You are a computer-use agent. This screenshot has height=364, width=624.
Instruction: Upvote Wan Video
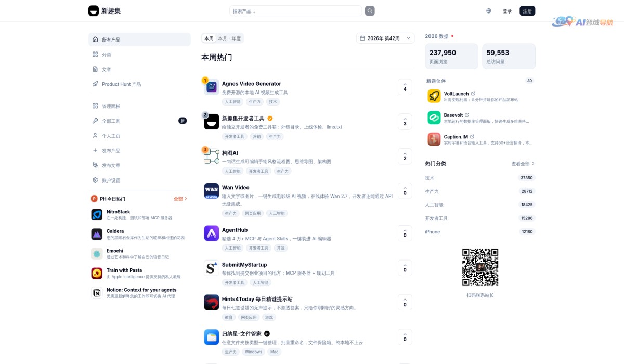405,191
